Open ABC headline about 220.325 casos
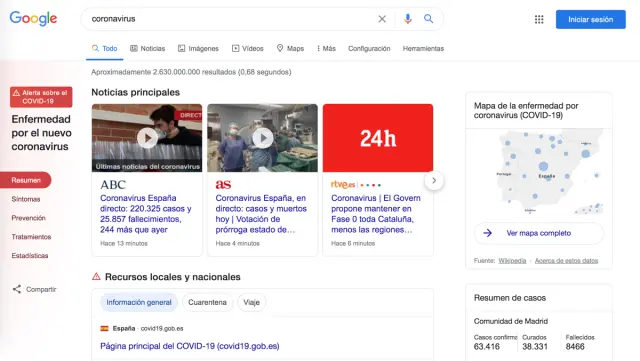 [x=146, y=214]
